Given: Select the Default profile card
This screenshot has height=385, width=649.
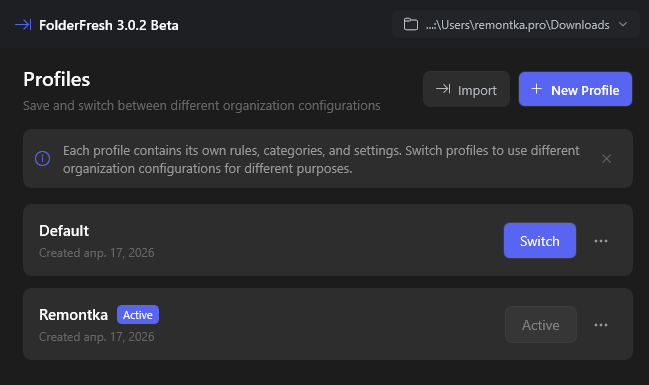Looking at the screenshot, I should (x=328, y=240).
